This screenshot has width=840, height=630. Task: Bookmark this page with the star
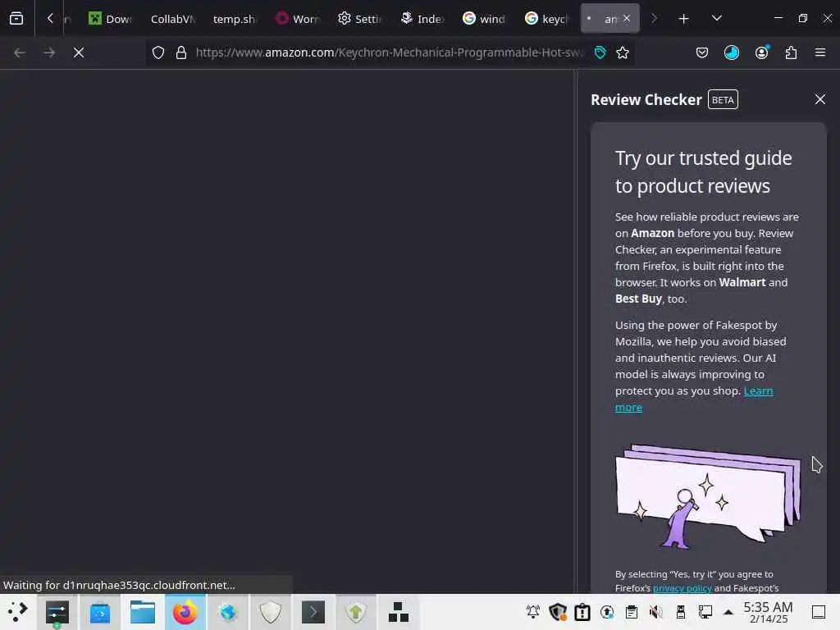[x=623, y=52]
